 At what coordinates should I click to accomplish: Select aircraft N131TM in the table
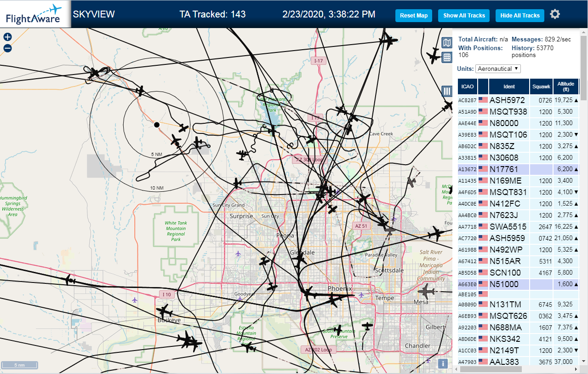point(519,305)
